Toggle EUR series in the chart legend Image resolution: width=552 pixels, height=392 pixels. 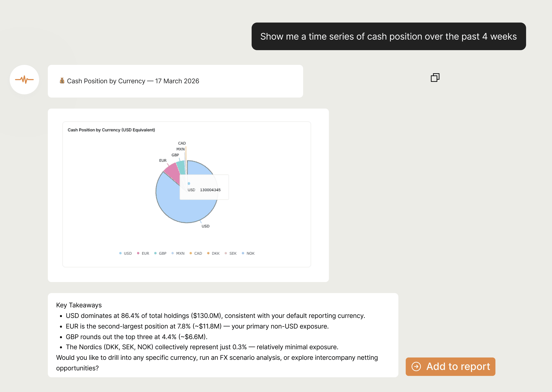click(x=143, y=253)
